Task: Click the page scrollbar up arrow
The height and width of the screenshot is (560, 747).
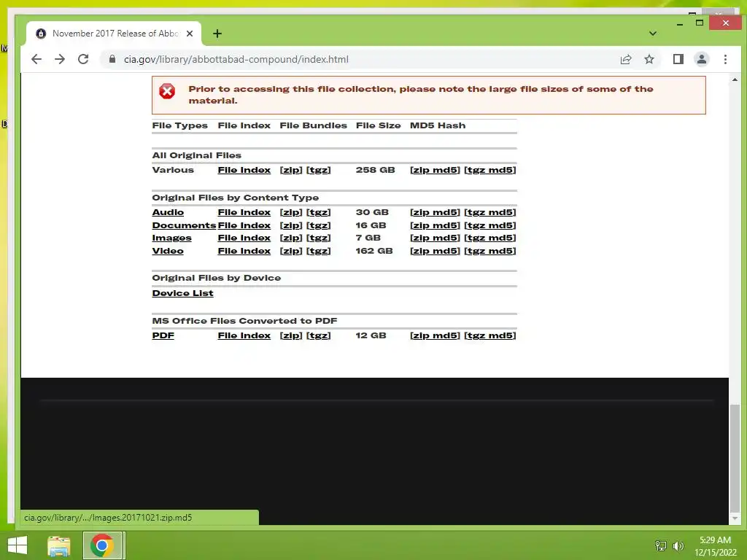Action: pyautogui.click(x=735, y=79)
